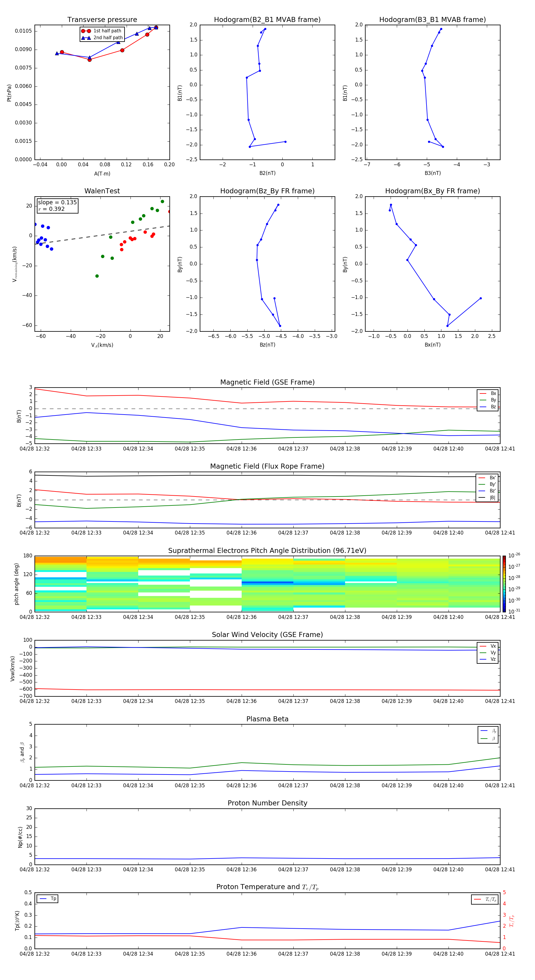Click the 'Bx(nT)' x-axis label

tap(432, 345)
